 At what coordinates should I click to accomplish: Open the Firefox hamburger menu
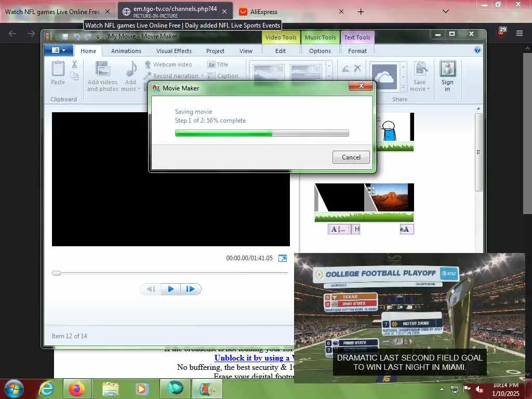tap(519, 33)
